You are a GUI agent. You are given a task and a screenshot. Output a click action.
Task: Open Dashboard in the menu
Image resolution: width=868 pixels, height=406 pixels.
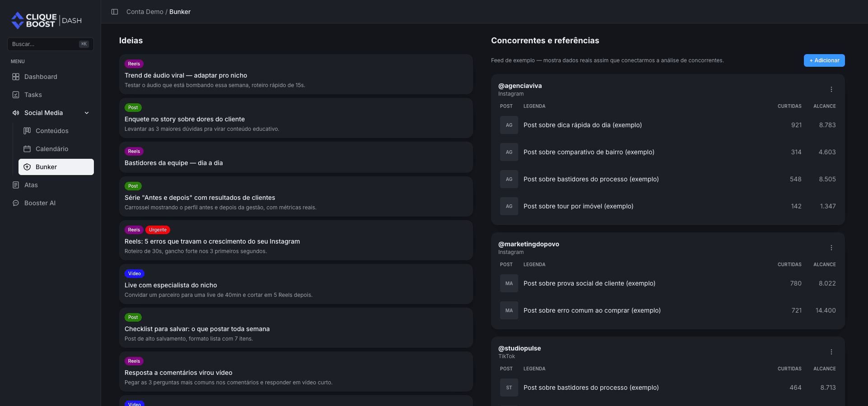(x=51, y=77)
